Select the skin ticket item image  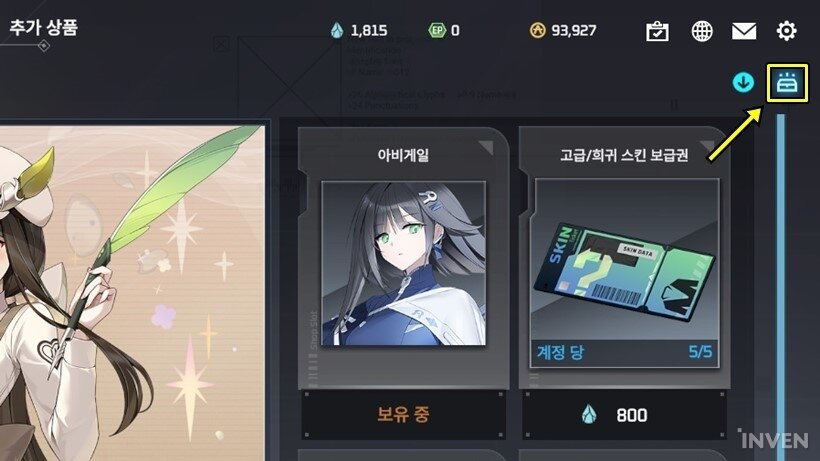[624, 260]
